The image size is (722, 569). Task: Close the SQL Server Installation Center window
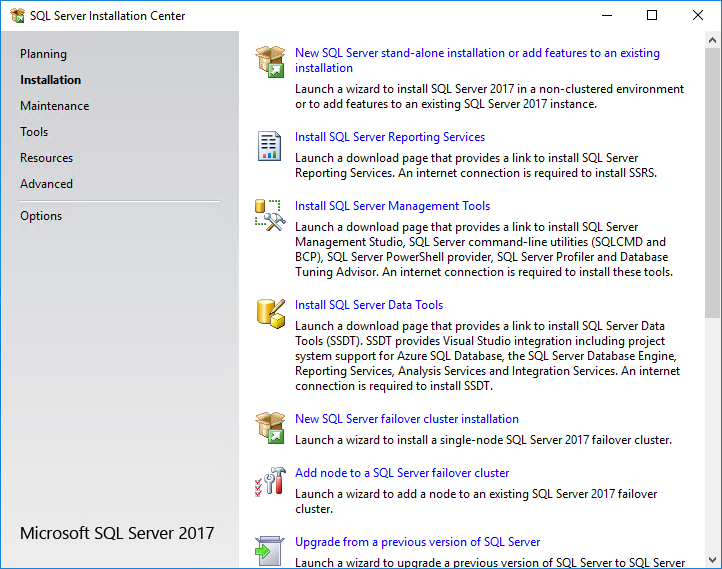click(698, 16)
